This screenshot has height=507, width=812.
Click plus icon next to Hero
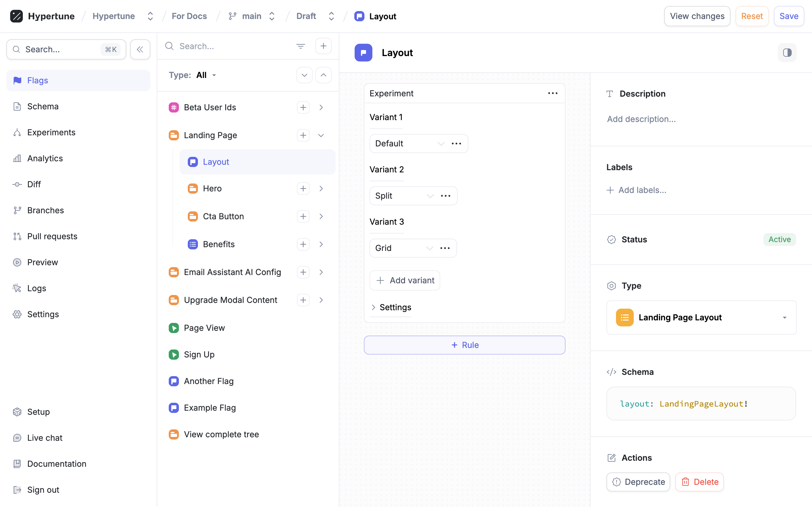tap(303, 189)
